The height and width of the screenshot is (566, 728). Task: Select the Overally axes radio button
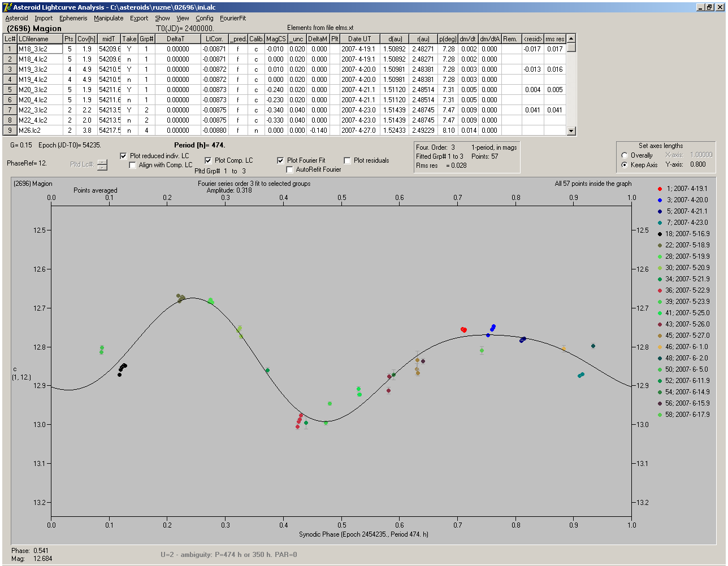coord(625,155)
